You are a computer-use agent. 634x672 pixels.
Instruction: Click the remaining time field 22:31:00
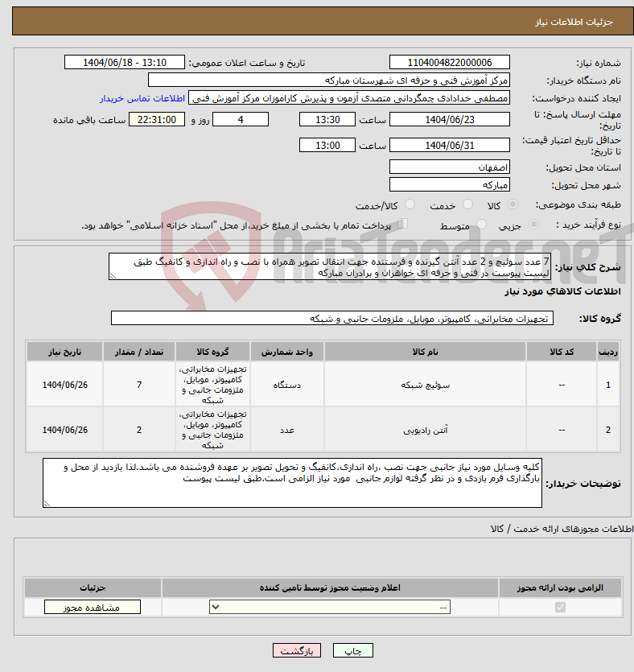[157, 120]
